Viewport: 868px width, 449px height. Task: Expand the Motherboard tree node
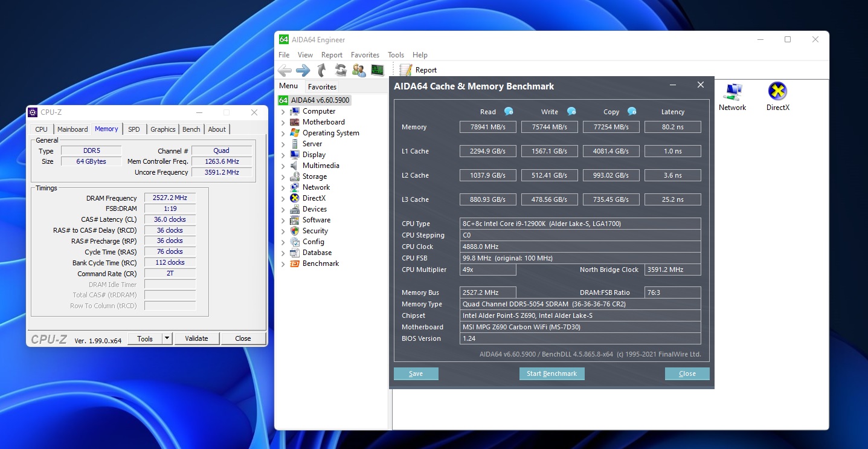click(283, 123)
